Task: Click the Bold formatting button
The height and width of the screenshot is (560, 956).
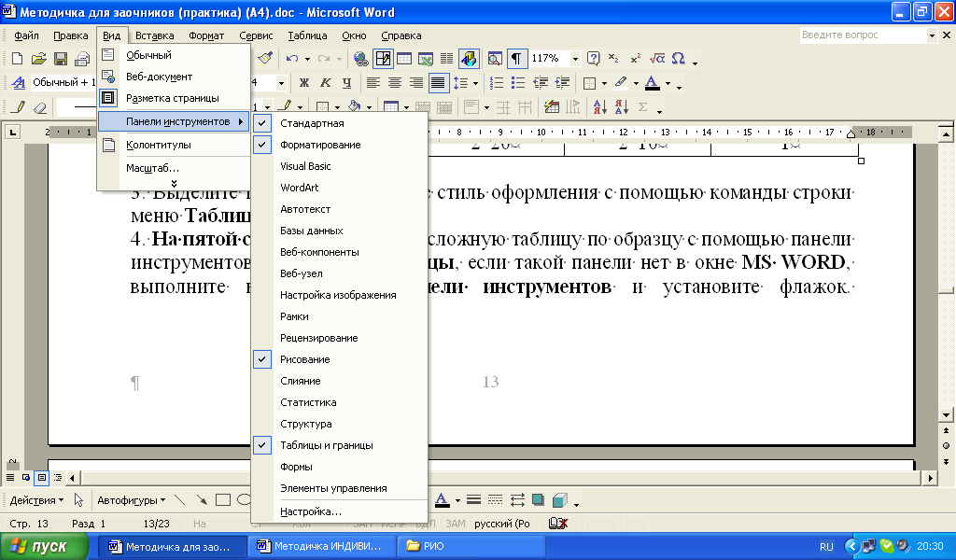Action: [x=302, y=83]
